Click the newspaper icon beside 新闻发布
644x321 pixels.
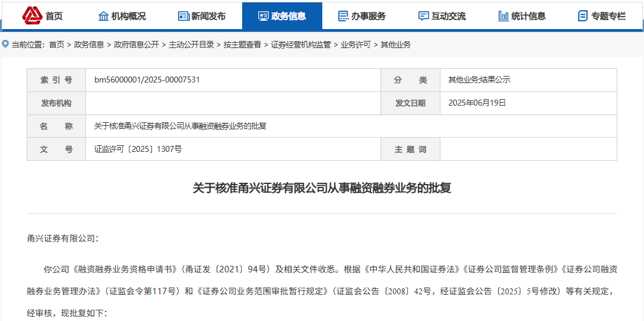click(183, 17)
